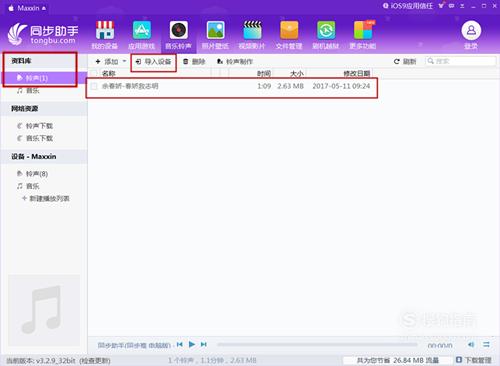Open the feedback message icon in title bar
500x366 pixels.
coord(452,6)
